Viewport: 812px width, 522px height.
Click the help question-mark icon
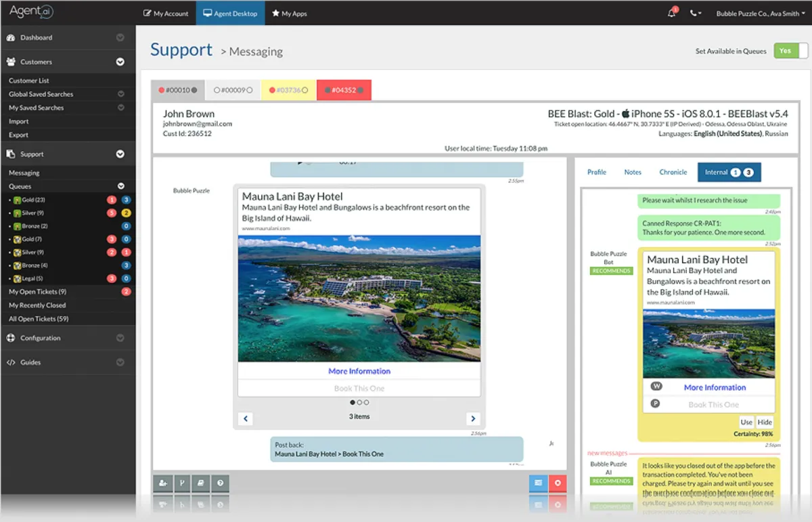[220, 483]
